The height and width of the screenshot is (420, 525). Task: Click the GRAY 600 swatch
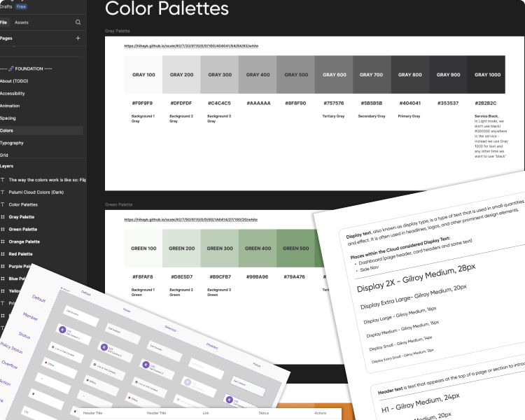(334, 75)
